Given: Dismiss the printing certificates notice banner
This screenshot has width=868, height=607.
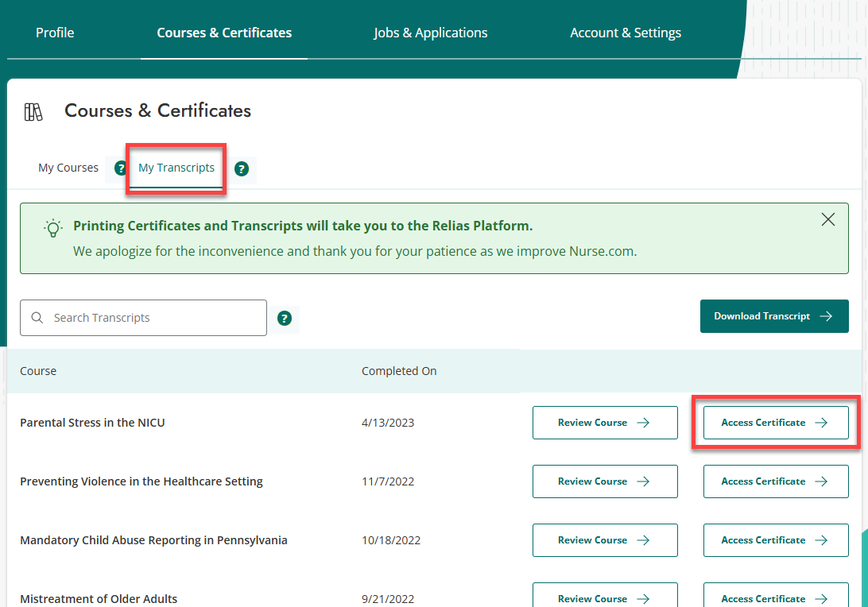Looking at the screenshot, I should click(x=828, y=219).
